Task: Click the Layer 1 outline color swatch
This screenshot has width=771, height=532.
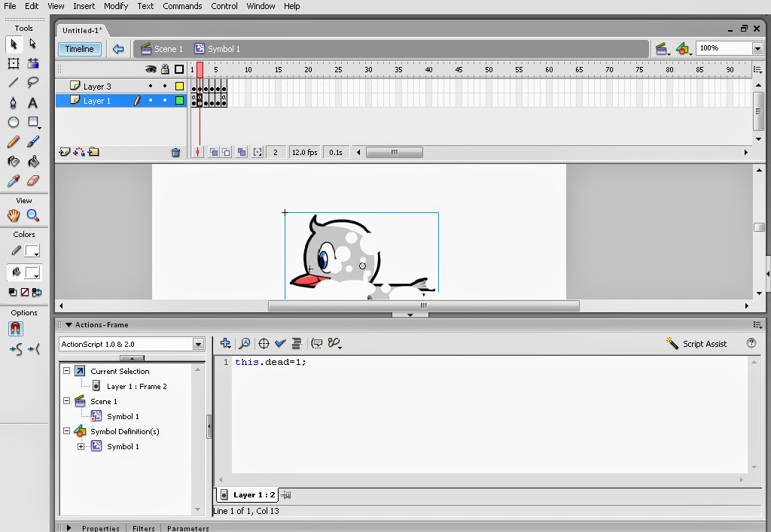Action: (179, 100)
